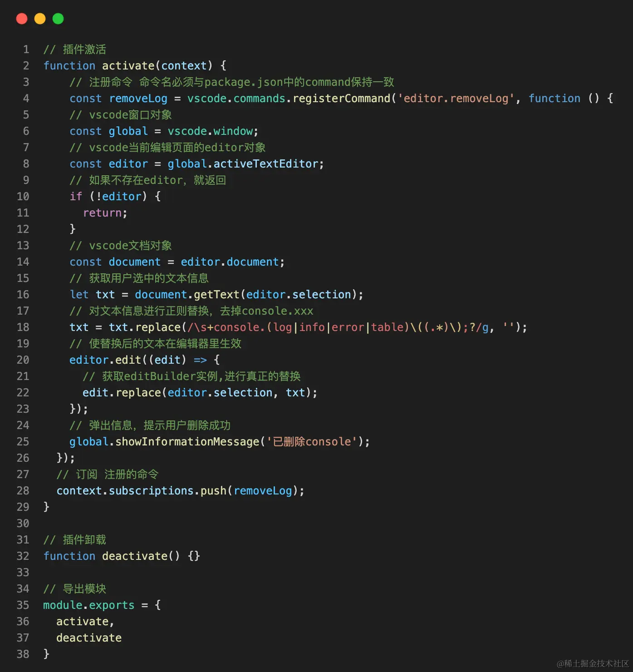
Task: Select module.exports on line 35
Action: click(88, 605)
